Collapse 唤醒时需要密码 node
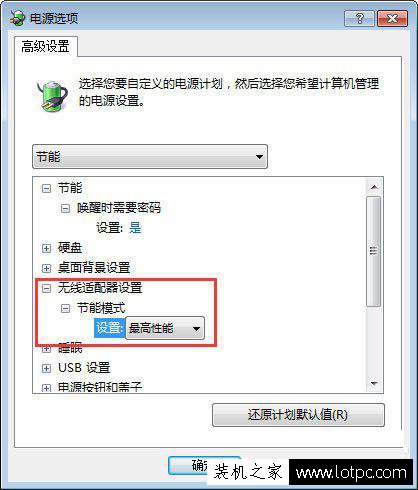The image size is (418, 490). click(x=65, y=209)
